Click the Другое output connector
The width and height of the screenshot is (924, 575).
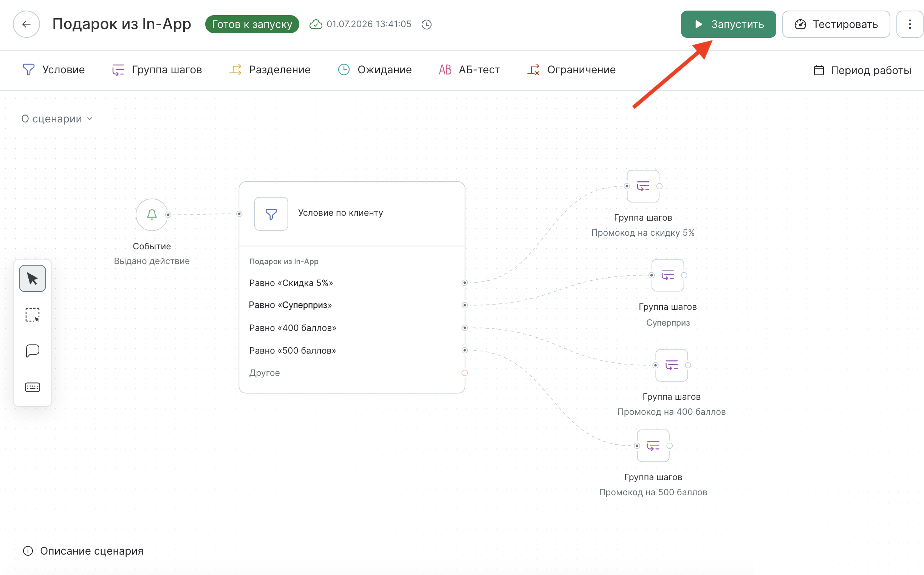[x=464, y=373]
